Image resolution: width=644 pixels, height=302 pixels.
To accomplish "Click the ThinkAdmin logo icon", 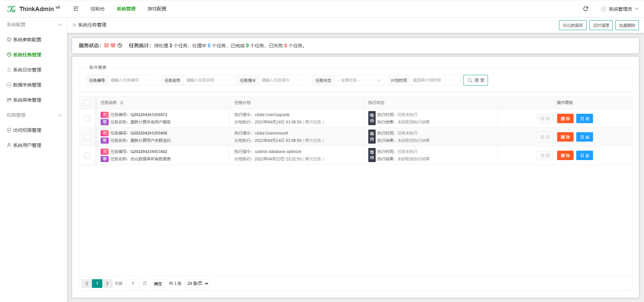I will [11, 9].
